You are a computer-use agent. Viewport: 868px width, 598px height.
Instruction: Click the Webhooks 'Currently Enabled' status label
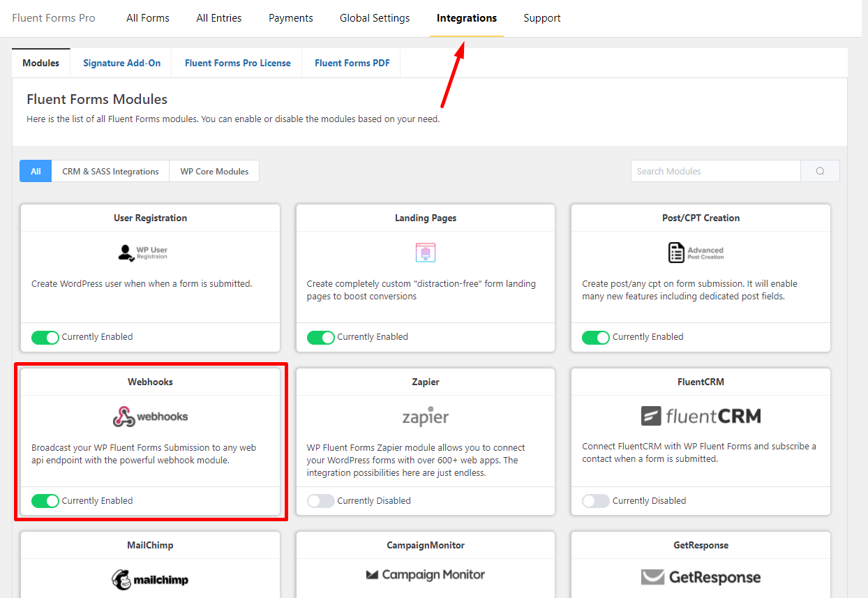coord(97,501)
